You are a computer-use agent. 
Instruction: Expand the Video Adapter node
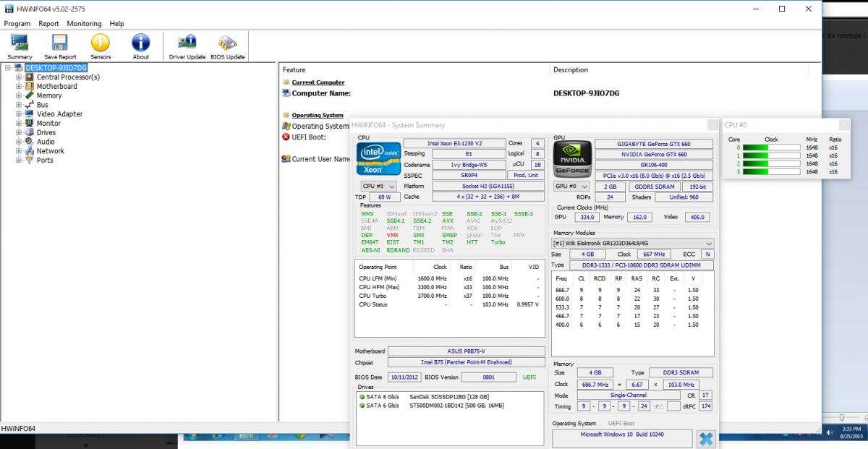[19, 114]
